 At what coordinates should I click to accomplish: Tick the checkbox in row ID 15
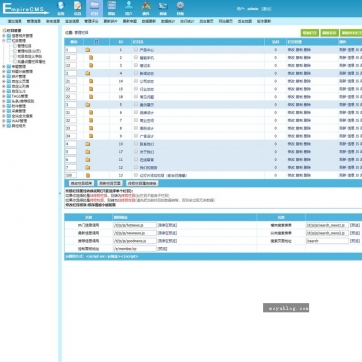[x=136, y=89]
